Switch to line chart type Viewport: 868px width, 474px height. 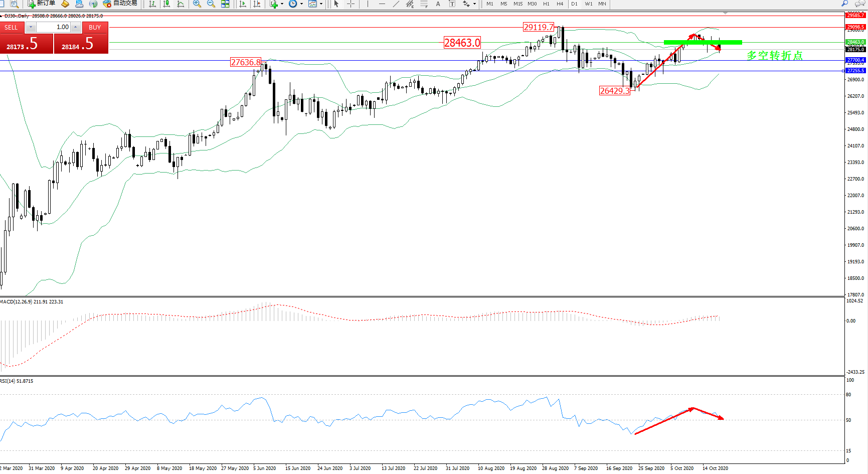tap(181, 4)
